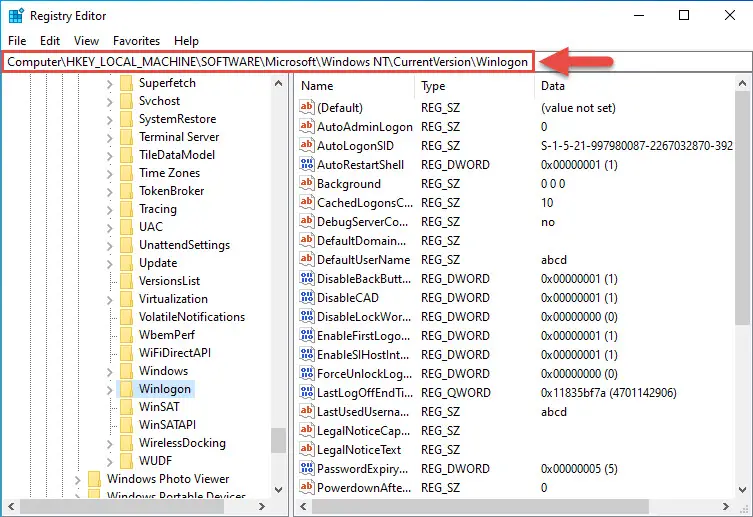Select the LastUsedUserna... value name
This screenshot has height=517, width=753.
(363, 412)
